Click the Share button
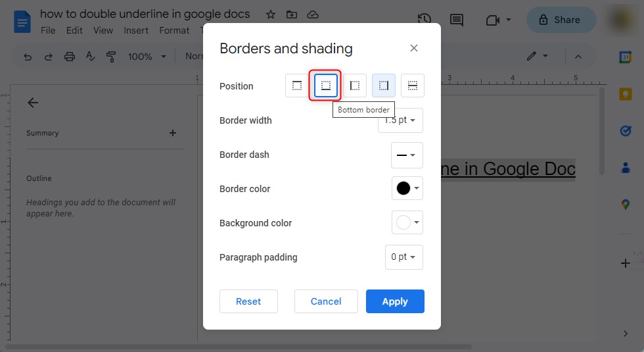The image size is (644, 352). click(x=561, y=20)
